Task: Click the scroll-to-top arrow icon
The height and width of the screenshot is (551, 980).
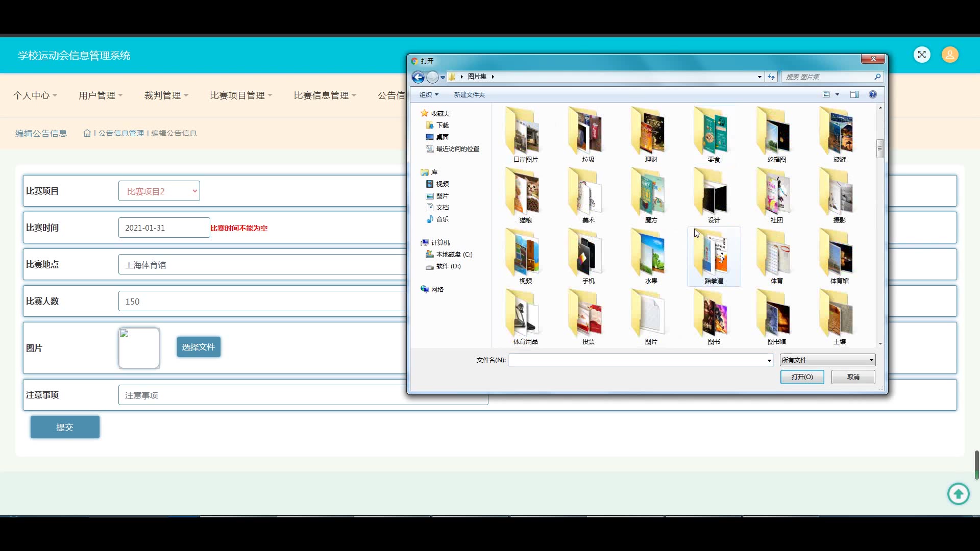Action: tap(958, 494)
